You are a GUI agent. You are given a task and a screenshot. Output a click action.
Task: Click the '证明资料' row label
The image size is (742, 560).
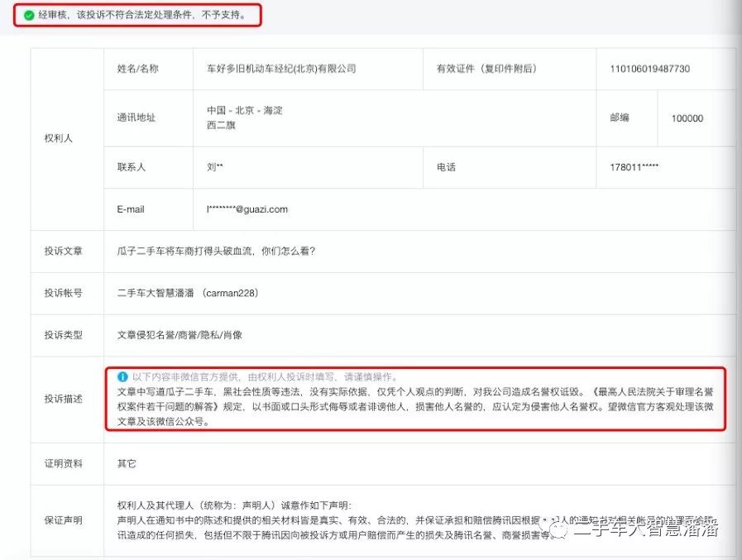pos(64,464)
